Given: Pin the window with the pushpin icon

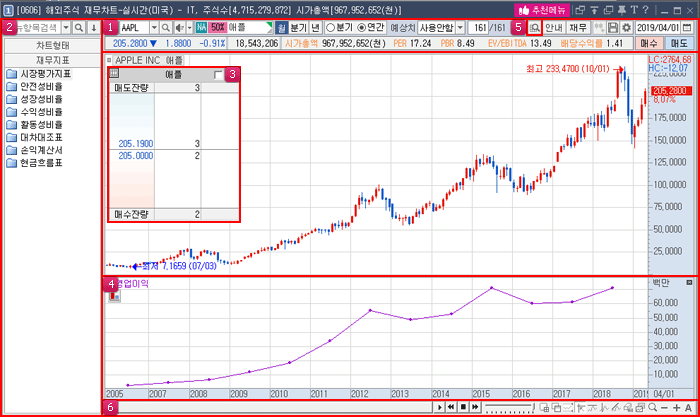Looking at the screenshot, I should point(621,10).
